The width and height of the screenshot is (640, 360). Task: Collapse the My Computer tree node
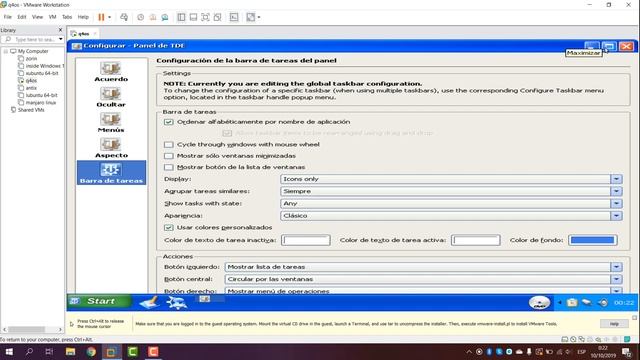6,51
